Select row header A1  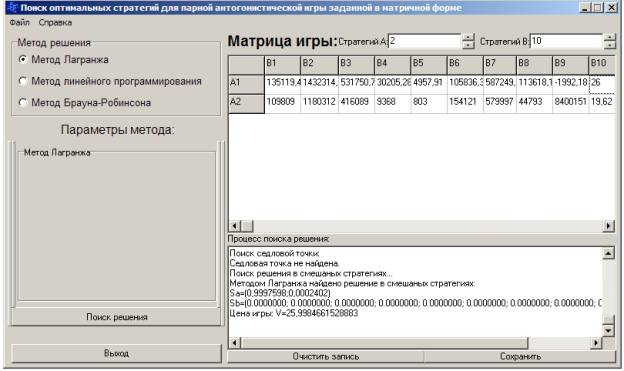click(x=246, y=84)
